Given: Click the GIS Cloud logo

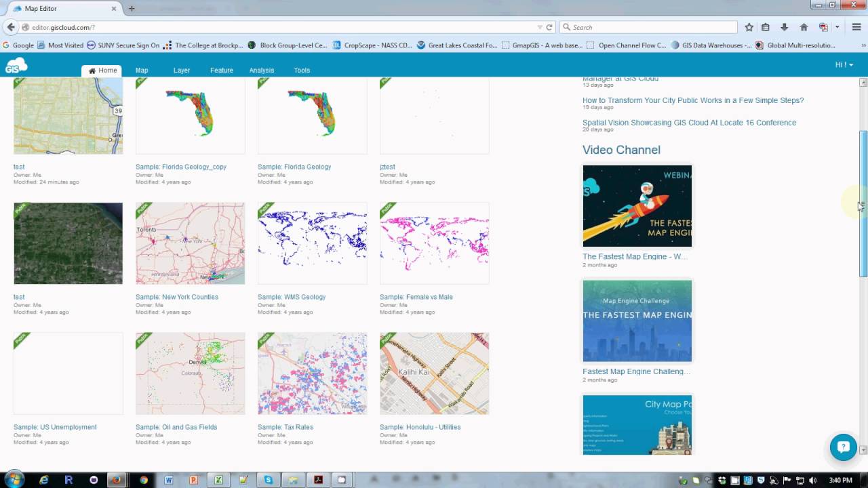Looking at the screenshot, I should click(16, 65).
